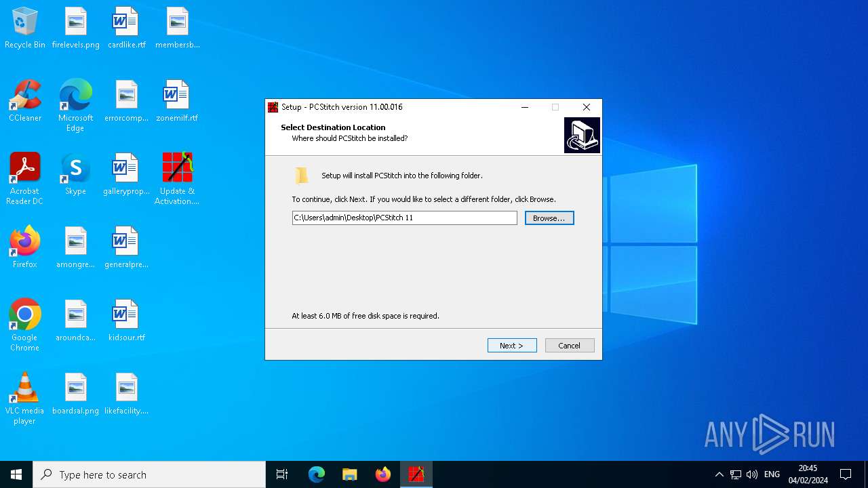The height and width of the screenshot is (488, 868).
Task: Select the Google Chrome desktop shortcut
Action: point(25,325)
